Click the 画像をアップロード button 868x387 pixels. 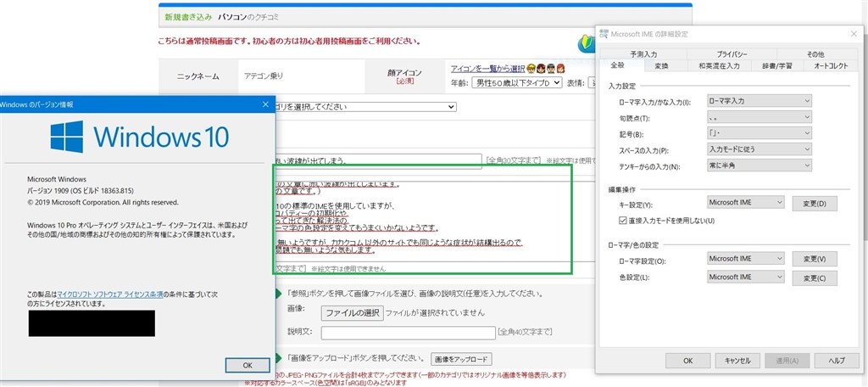[461, 359]
